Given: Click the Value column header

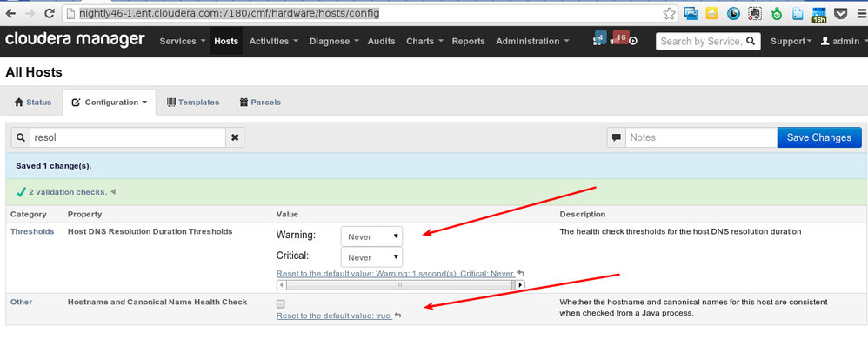Looking at the screenshot, I should (x=287, y=214).
